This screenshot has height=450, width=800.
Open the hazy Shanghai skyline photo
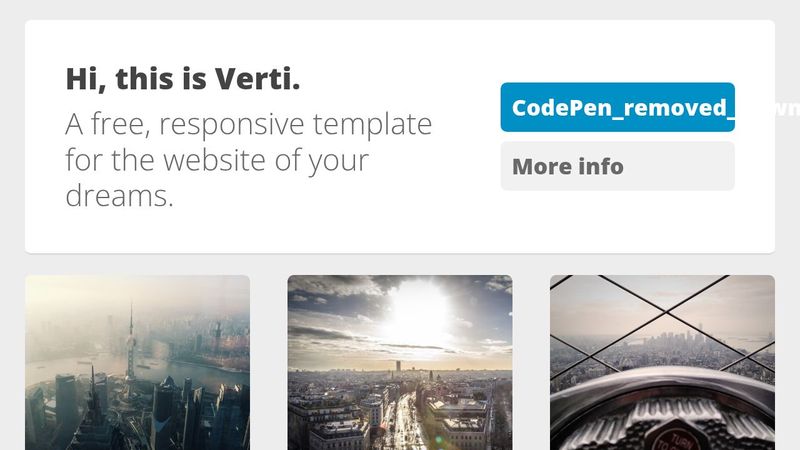click(x=137, y=362)
